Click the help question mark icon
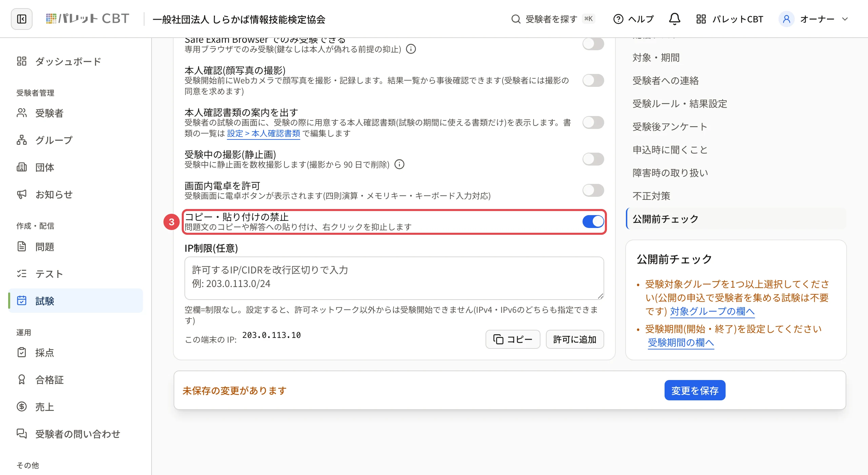Viewport: 868px width, 475px height. (618, 19)
